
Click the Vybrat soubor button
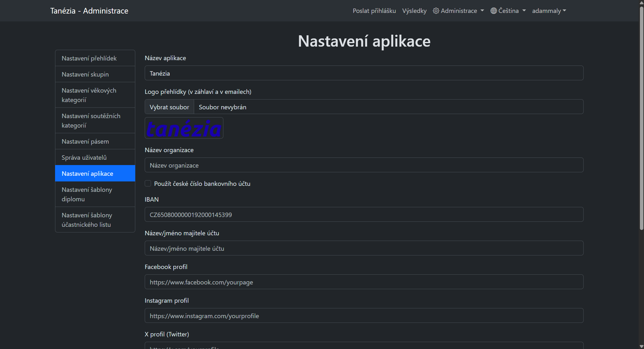pos(169,107)
